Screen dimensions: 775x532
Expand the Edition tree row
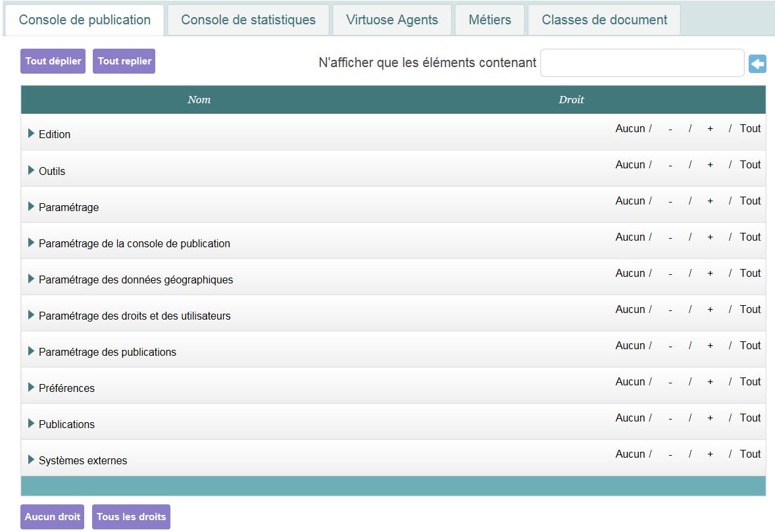click(x=31, y=133)
